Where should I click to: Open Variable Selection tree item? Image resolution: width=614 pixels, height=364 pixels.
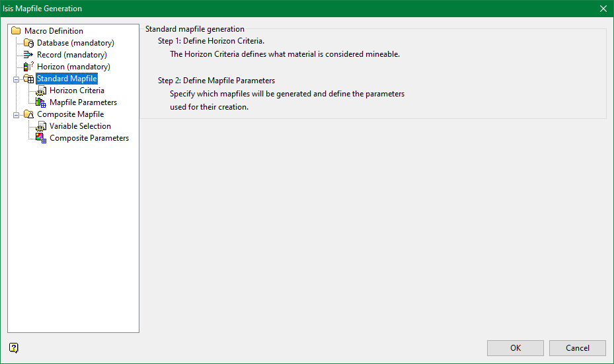click(80, 126)
